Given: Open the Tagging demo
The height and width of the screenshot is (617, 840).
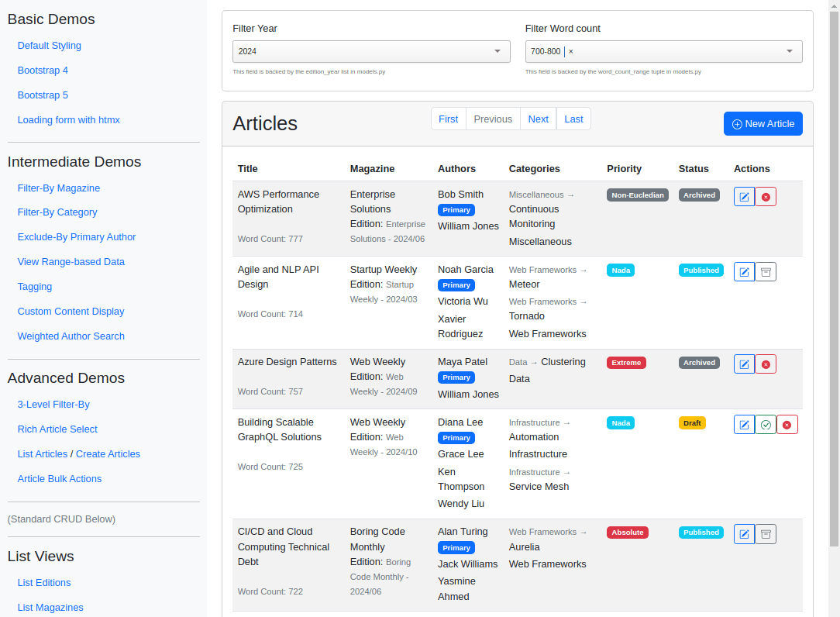Looking at the screenshot, I should pyautogui.click(x=34, y=286).
